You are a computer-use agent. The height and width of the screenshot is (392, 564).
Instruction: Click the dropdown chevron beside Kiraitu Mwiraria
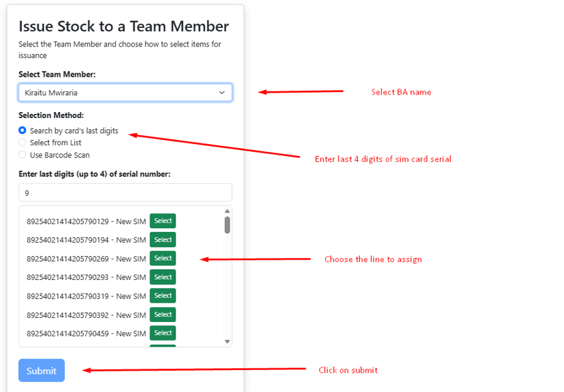pos(222,93)
